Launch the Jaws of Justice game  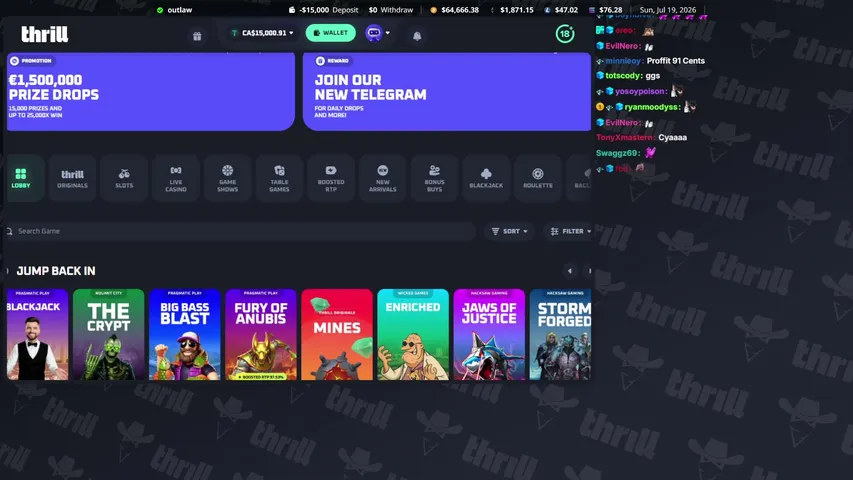[489, 334]
